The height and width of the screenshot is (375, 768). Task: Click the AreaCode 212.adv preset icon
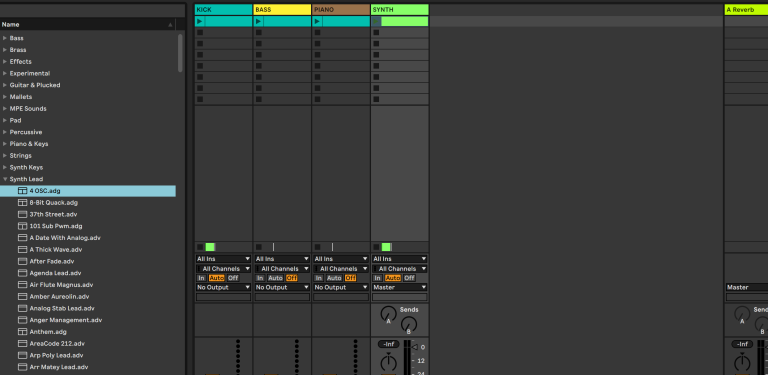pyautogui.click(x=22, y=344)
